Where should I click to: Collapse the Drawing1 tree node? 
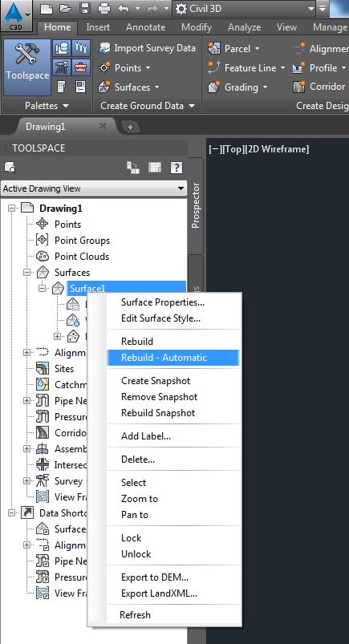(11, 209)
